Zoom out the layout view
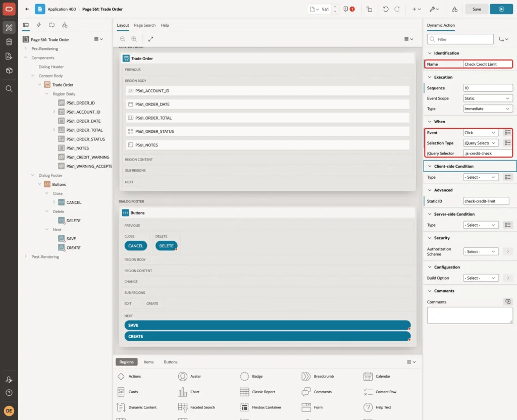Image resolution: width=517 pixels, height=420 pixels. tap(123, 39)
